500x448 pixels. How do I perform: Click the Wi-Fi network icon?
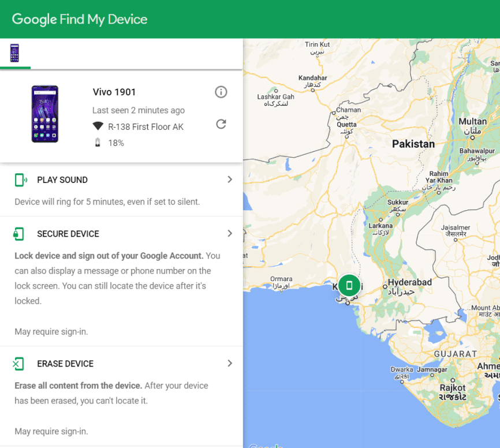[98, 126]
